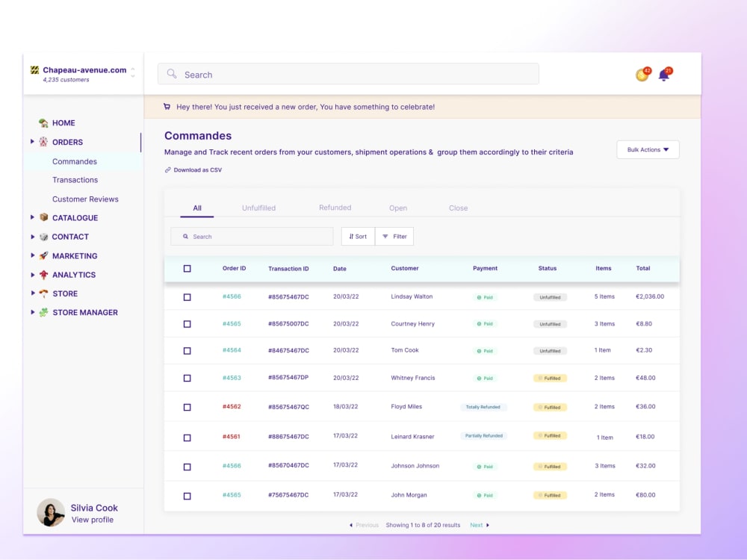747x560 pixels.
Task: Open order #4561 link
Action: [232, 437]
